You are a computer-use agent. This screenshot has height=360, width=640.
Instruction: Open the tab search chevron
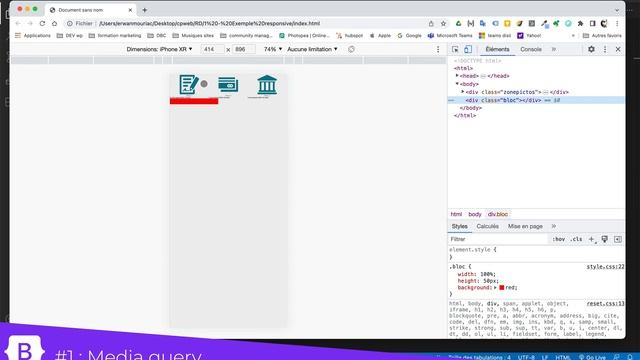click(617, 10)
